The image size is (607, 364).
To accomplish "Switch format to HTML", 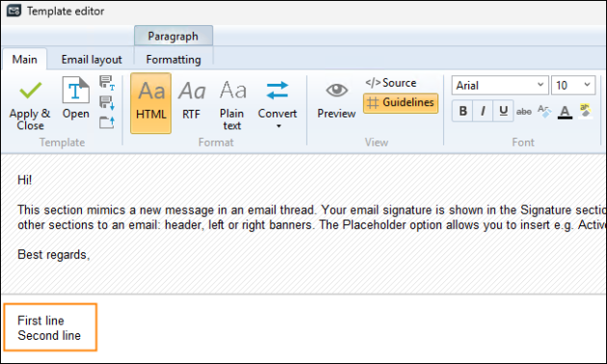I will 151,103.
